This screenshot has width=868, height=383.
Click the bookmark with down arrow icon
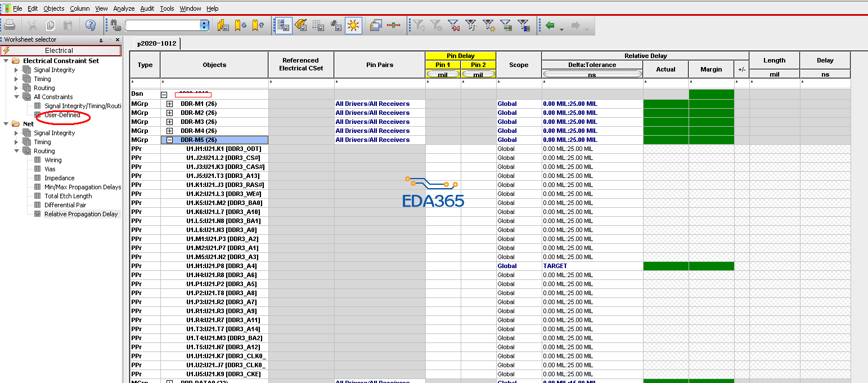pos(241,25)
